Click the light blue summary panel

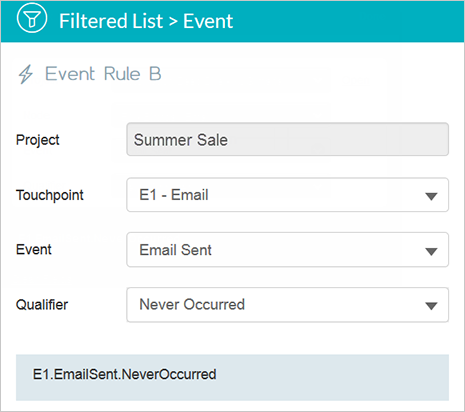click(x=232, y=377)
